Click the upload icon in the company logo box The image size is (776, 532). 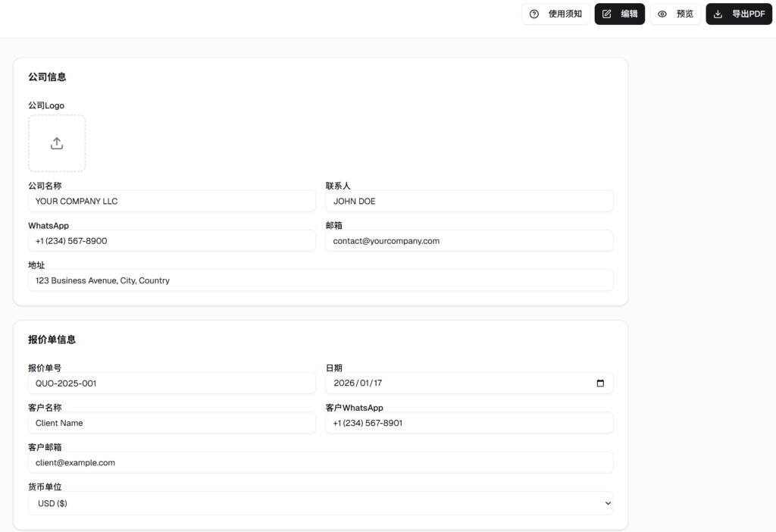(x=57, y=143)
